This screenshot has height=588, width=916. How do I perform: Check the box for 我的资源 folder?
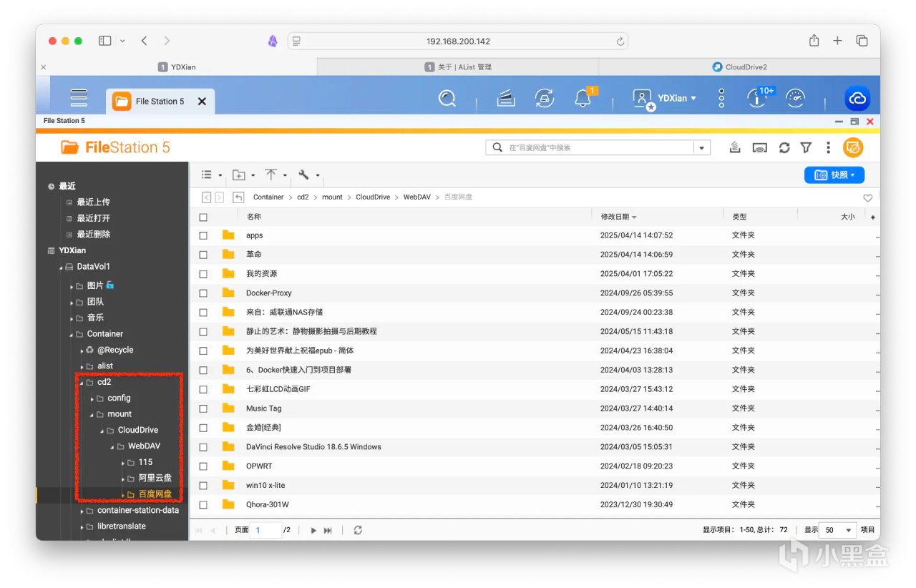[x=203, y=274]
